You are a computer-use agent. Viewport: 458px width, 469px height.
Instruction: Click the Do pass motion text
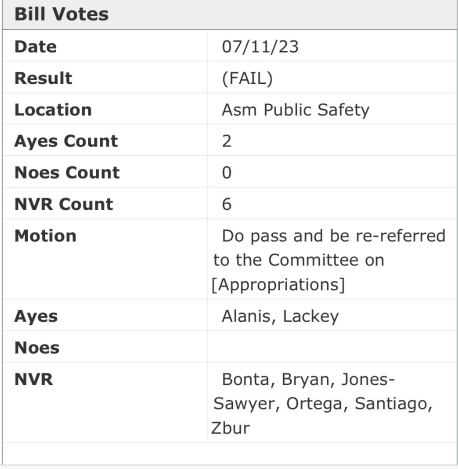(329, 260)
